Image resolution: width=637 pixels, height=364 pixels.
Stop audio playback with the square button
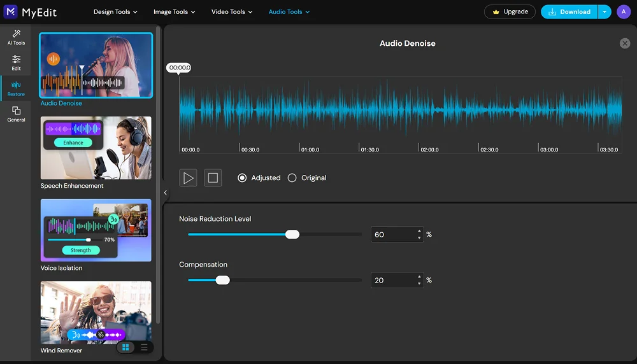[213, 178]
